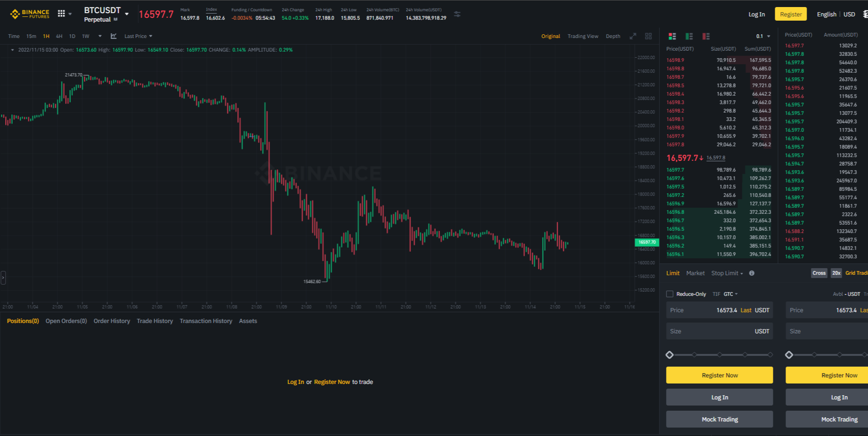
Task: Select the 1H chart interval
Action: pos(46,36)
